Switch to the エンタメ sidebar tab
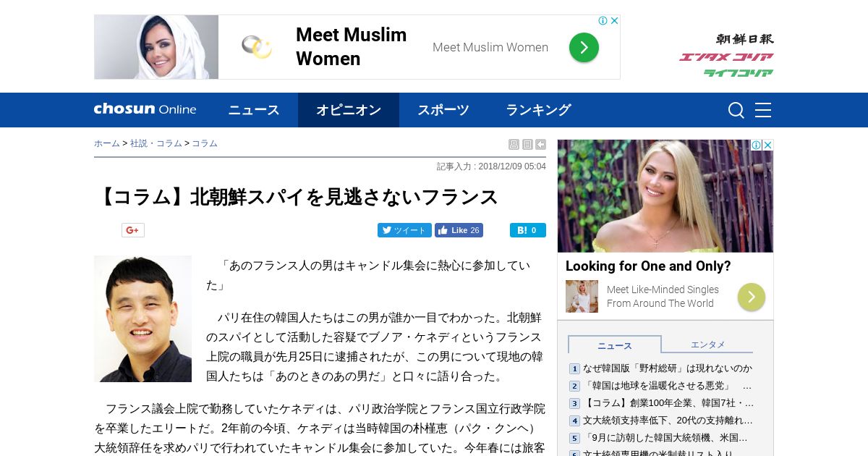868x456 pixels. (x=707, y=345)
